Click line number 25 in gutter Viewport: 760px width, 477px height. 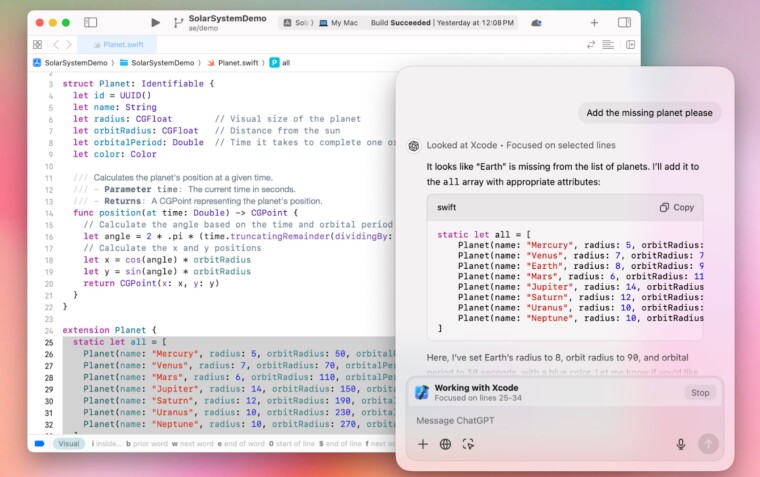pos(49,342)
